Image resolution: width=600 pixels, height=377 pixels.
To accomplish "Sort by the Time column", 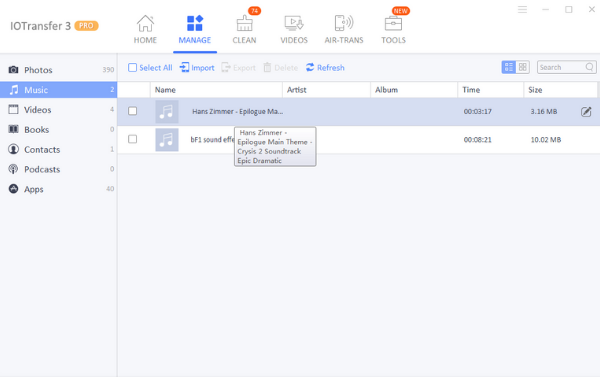I will [x=491, y=90].
